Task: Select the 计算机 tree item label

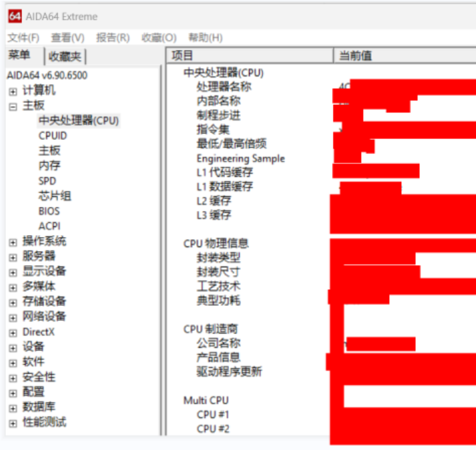Action: pyautogui.click(x=39, y=90)
